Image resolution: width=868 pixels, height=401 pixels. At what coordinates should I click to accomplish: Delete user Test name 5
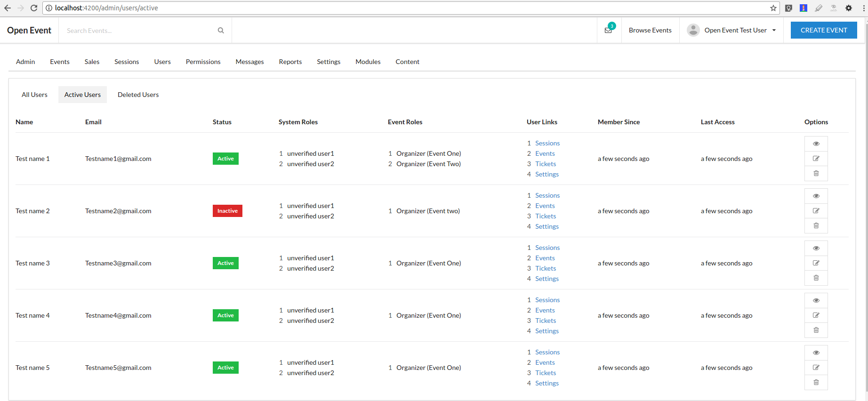(x=816, y=383)
